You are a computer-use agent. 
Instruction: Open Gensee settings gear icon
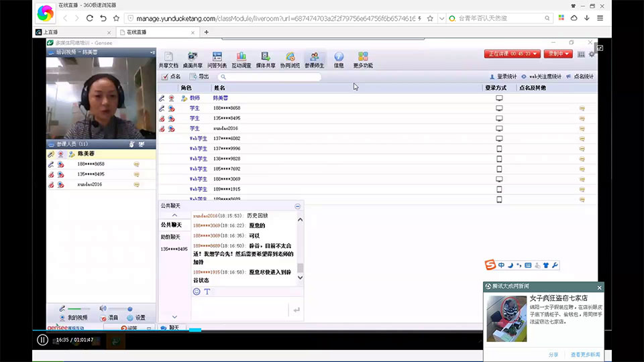(x=592, y=54)
